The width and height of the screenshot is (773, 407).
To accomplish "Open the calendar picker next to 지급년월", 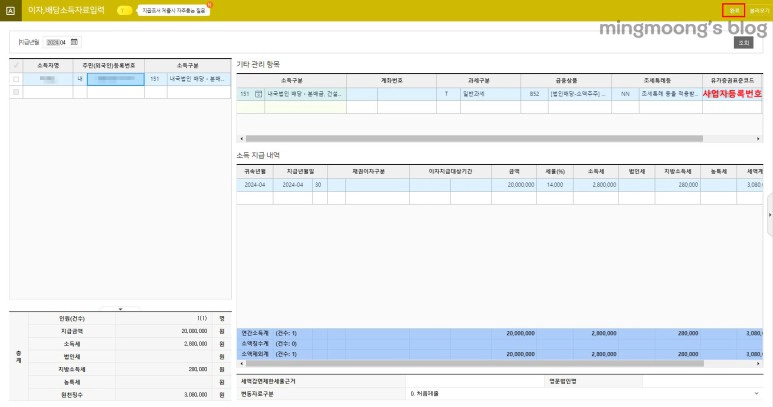I will [74, 42].
